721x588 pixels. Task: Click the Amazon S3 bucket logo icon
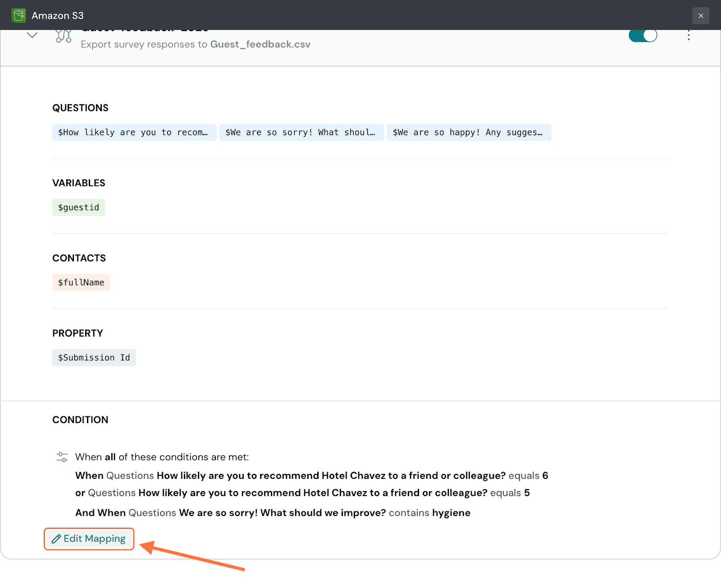[x=18, y=16]
